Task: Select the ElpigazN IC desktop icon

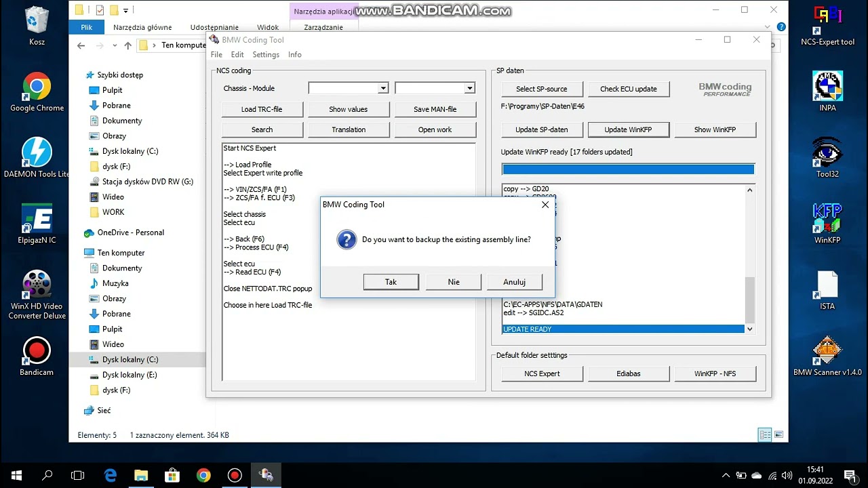Action: pos(37,224)
